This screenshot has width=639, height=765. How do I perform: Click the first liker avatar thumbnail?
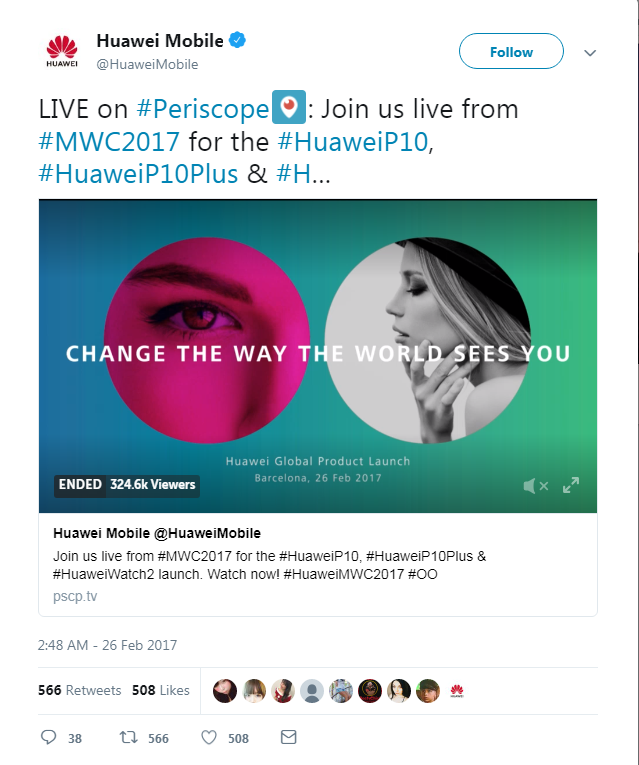tap(225, 691)
